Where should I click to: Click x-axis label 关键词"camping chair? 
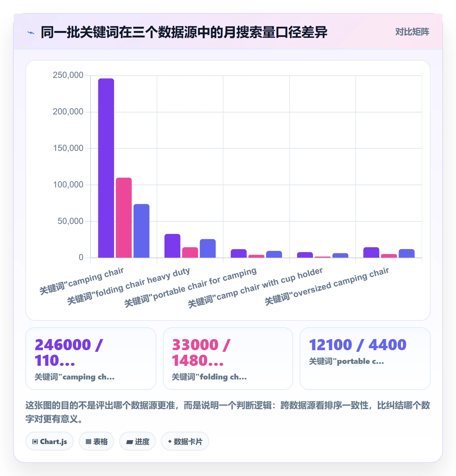pos(81,281)
